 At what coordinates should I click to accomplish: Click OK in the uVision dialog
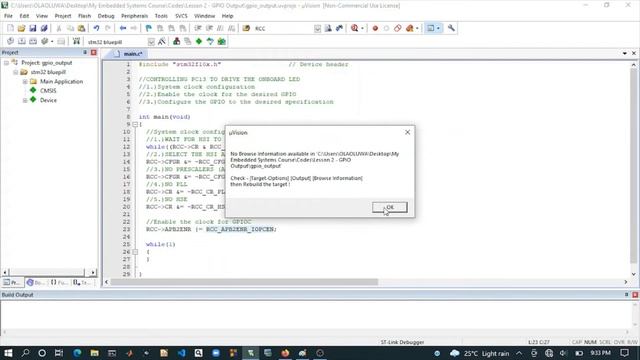[389, 207]
